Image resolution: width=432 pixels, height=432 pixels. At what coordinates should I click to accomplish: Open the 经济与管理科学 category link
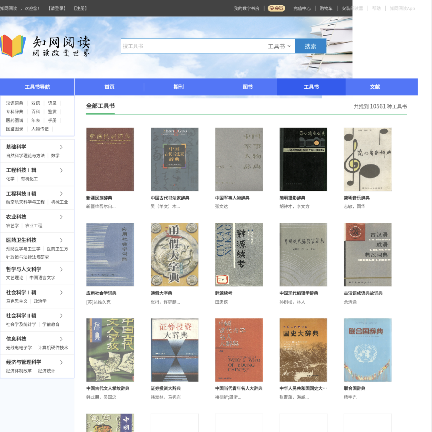tap(23, 362)
